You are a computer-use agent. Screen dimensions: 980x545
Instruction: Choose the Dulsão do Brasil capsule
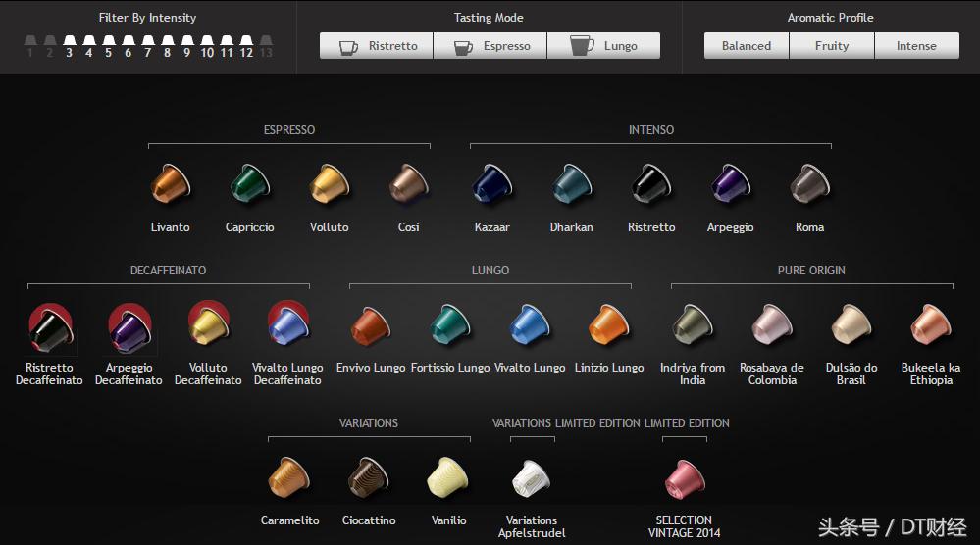pyautogui.click(x=851, y=325)
